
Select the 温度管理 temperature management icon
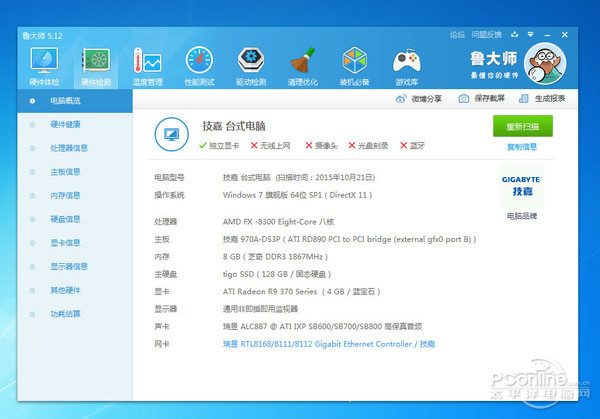click(147, 62)
